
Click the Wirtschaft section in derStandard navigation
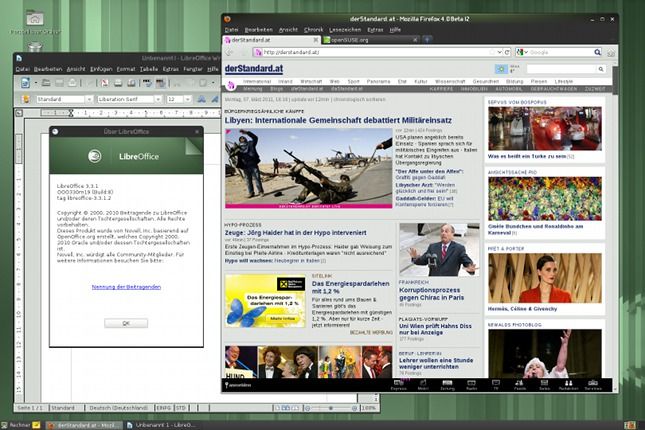click(311, 81)
